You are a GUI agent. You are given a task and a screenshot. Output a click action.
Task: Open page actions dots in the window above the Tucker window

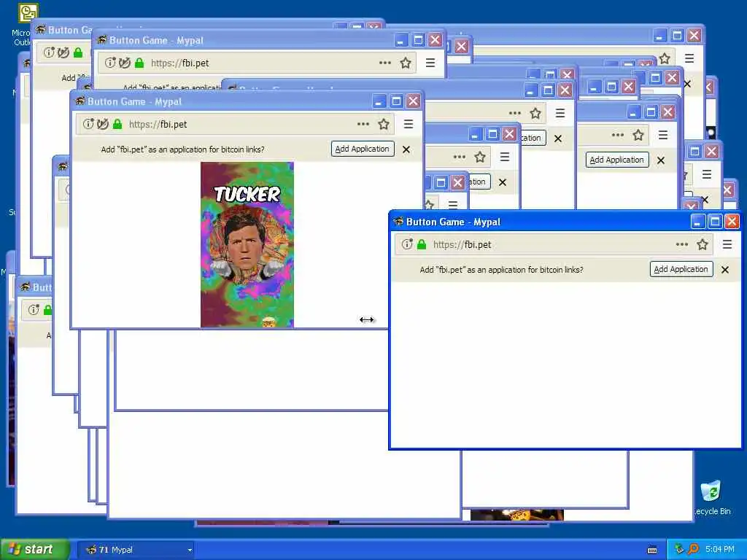pos(385,63)
